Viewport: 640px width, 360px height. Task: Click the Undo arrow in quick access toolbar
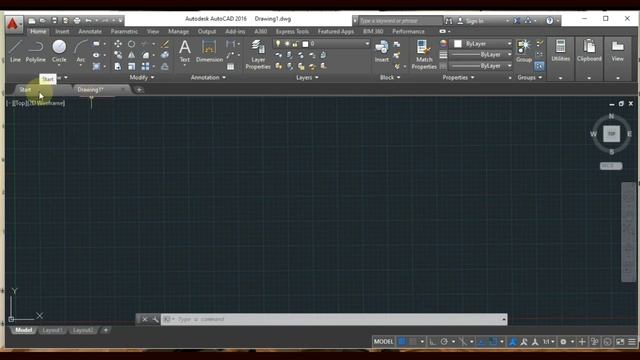click(88, 20)
